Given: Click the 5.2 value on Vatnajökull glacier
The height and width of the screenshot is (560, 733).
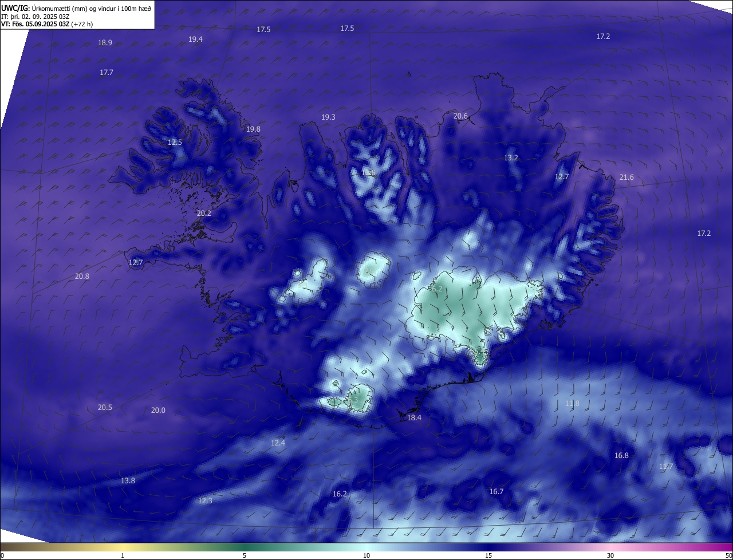Looking at the screenshot, I should click(x=438, y=289).
